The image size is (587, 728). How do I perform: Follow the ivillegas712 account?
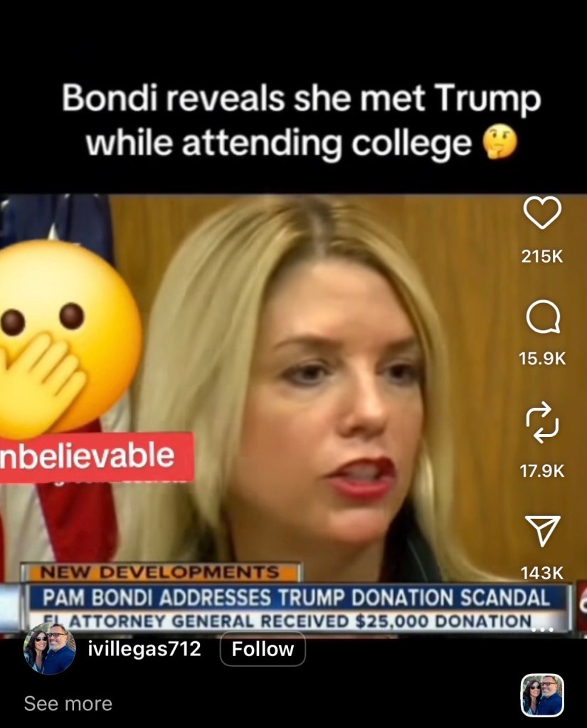tap(263, 648)
